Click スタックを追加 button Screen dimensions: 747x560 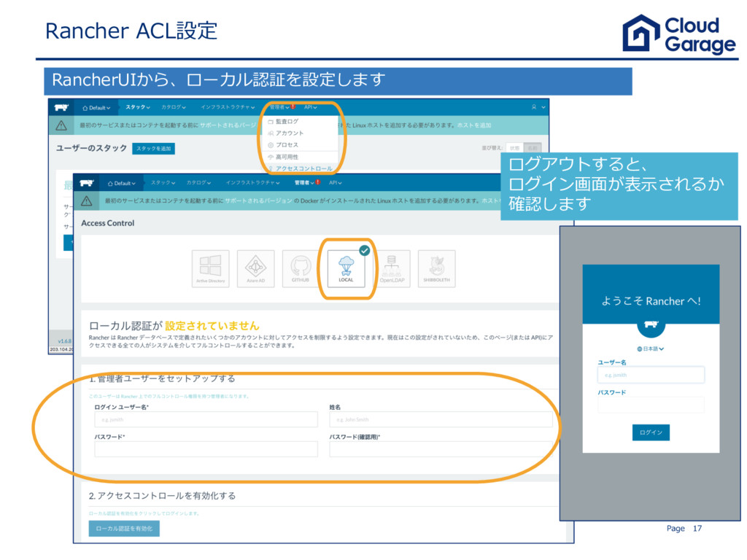tap(153, 149)
